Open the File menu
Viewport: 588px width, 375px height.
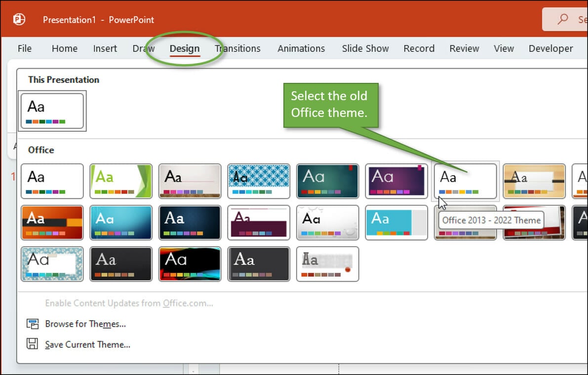pyautogui.click(x=24, y=48)
